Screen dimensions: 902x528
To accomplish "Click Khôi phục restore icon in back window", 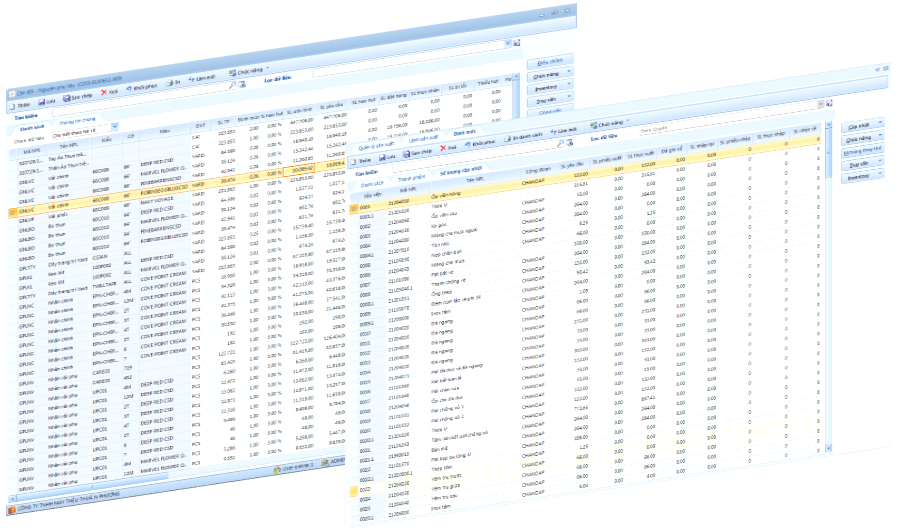I will coord(129,89).
